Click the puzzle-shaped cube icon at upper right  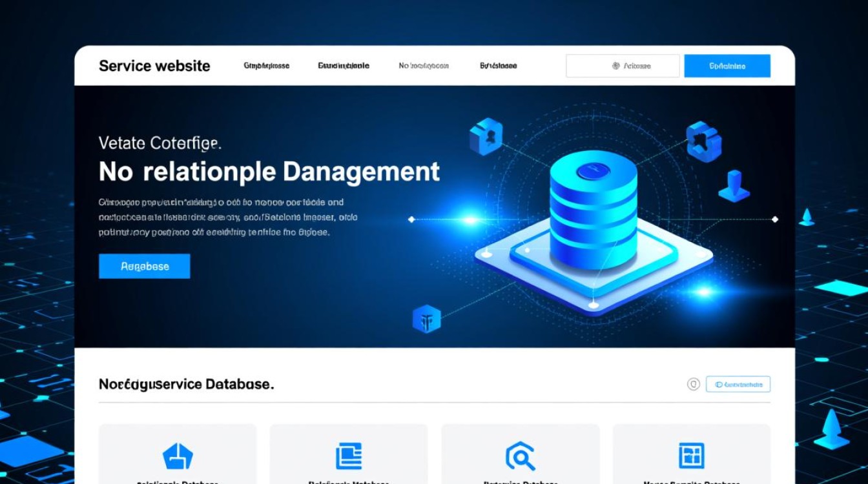pos(703,140)
